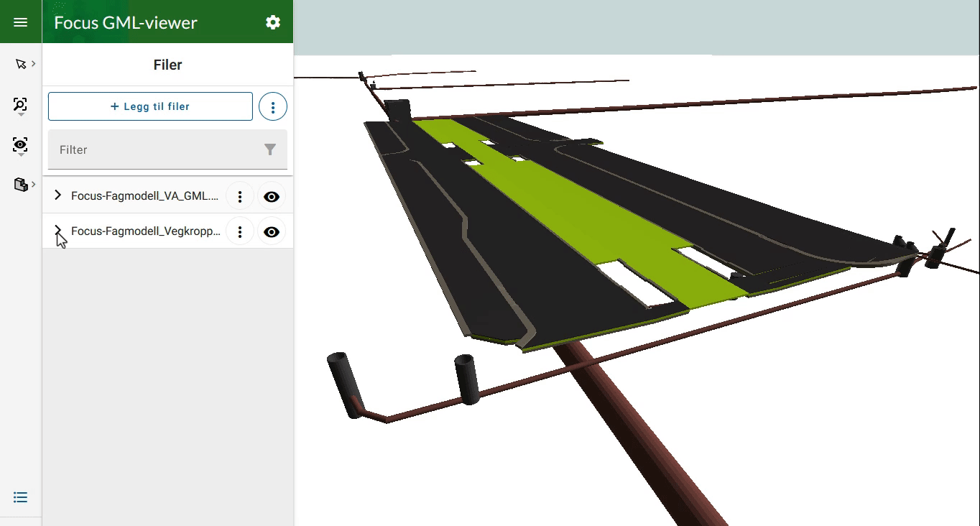980x526 pixels.
Task: Open the visibility eye tool menu
Action: click(x=20, y=144)
